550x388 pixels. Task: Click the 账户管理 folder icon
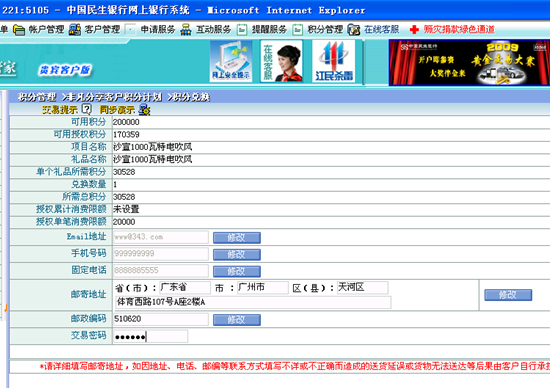click(19, 30)
